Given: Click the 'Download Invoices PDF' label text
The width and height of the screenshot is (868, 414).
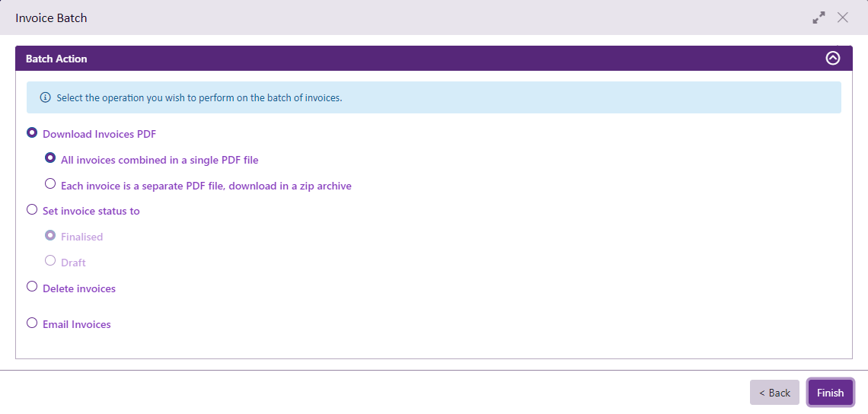Looking at the screenshot, I should click(99, 134).
